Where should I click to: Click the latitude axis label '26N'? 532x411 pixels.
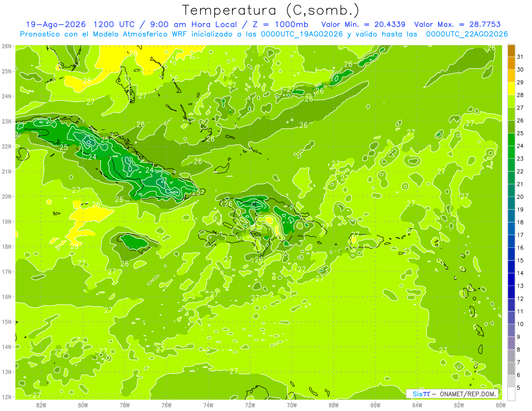[6, 46]
